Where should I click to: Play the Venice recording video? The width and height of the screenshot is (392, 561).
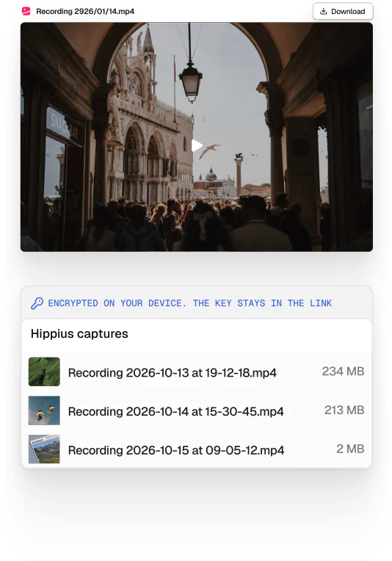coord(197,145)
